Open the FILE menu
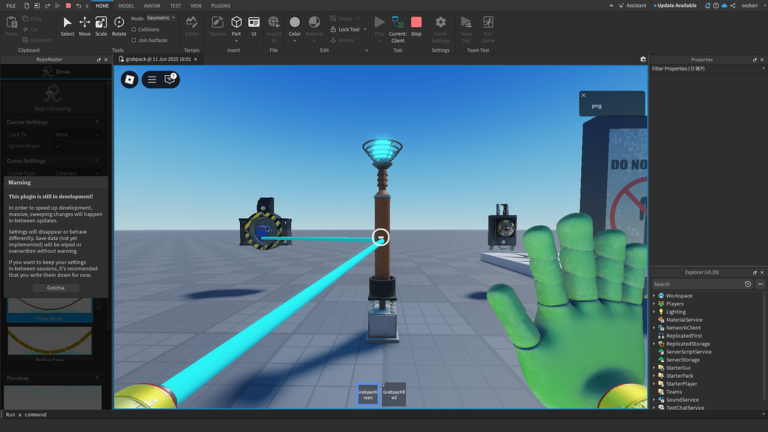 [x=11, y=5]
